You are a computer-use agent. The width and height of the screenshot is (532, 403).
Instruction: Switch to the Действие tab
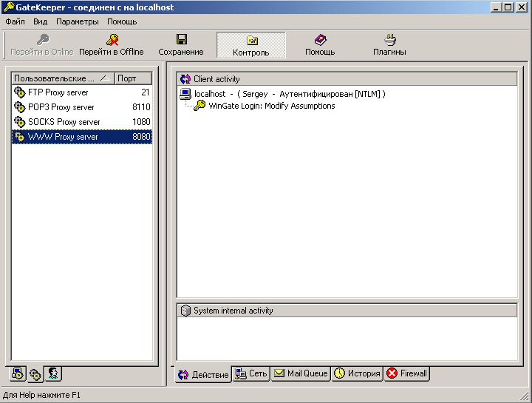click(x=203, y=374)
